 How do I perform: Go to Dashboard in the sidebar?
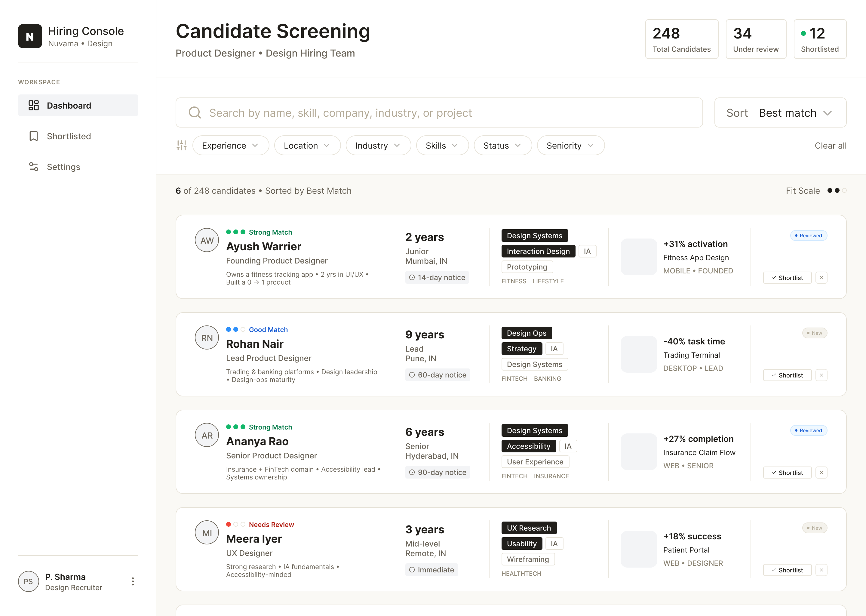click(x=78, y=106)
